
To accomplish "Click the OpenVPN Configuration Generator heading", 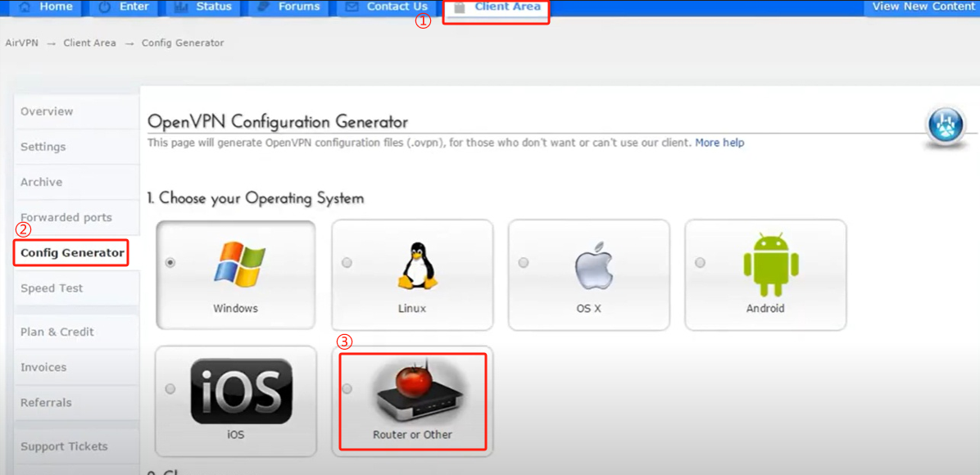I will tap(278, 120).
